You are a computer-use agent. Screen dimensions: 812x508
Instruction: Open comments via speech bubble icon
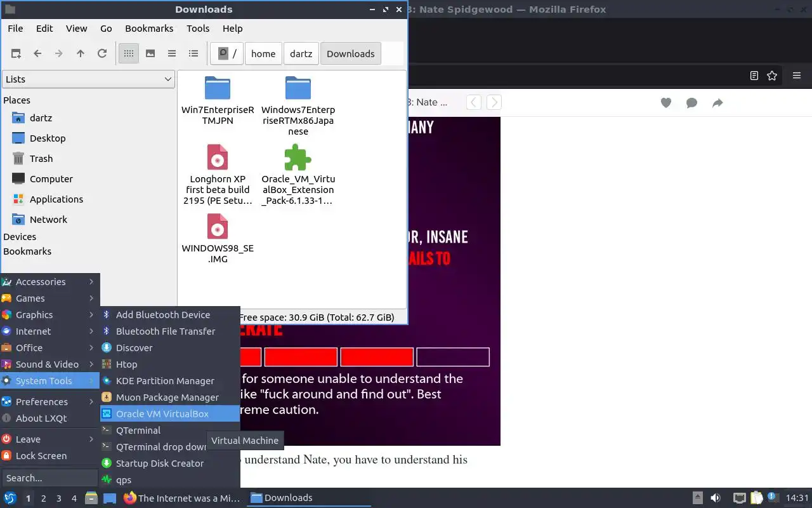tap(692, 103)
